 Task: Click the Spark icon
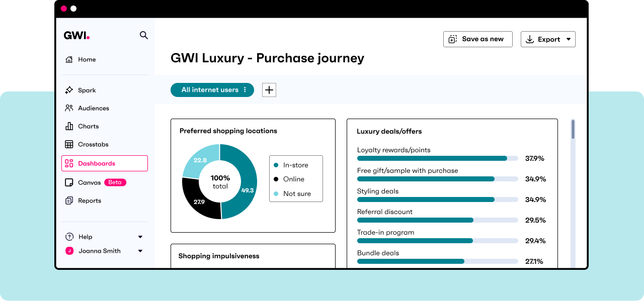[68, 90]
